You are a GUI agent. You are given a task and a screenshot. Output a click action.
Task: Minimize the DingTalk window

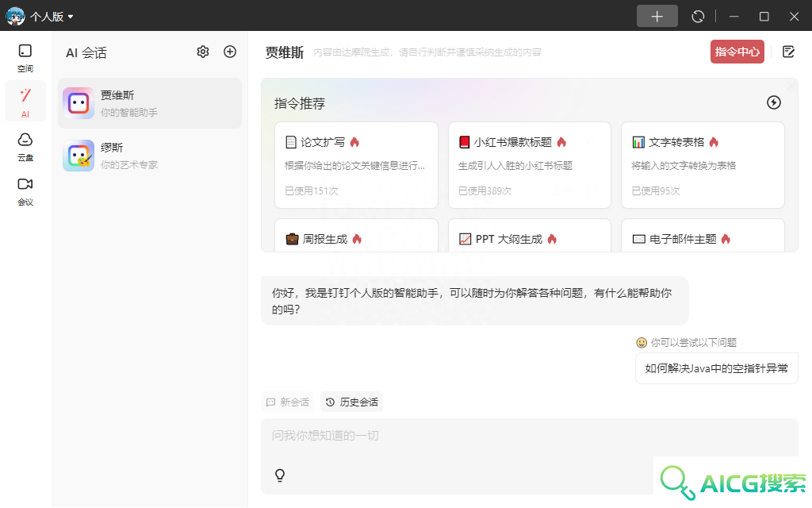pyautogui.click(x=733, y=17)
